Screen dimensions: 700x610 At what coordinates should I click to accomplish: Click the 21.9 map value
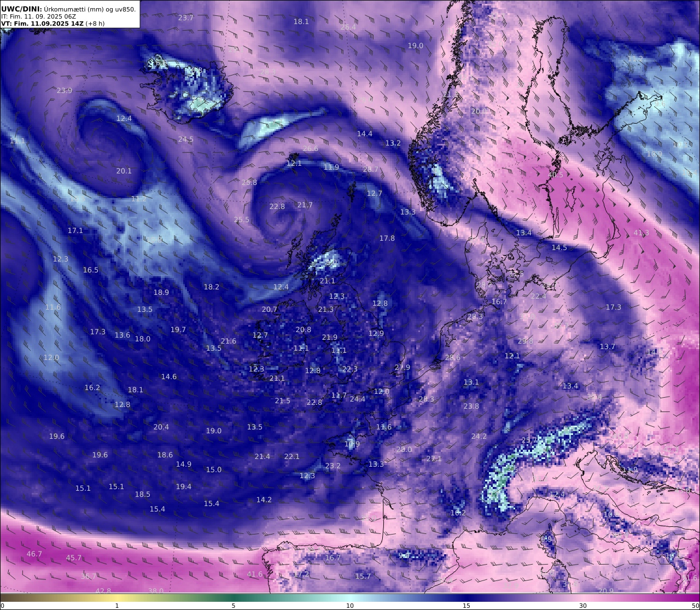pos(330,337)
